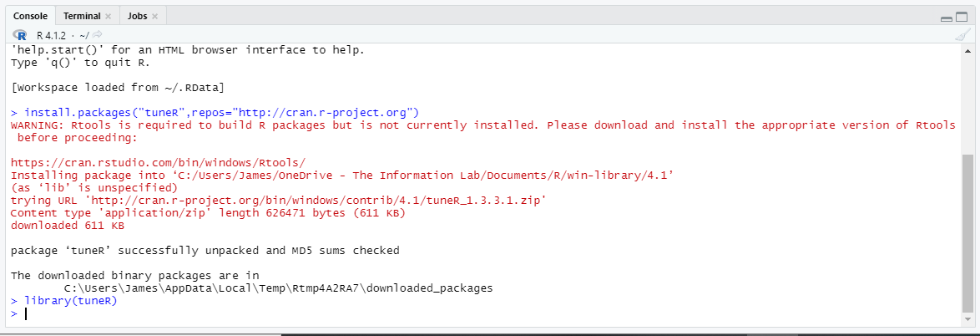Click the R 4.1.2 version label

[x=52, y=35]
